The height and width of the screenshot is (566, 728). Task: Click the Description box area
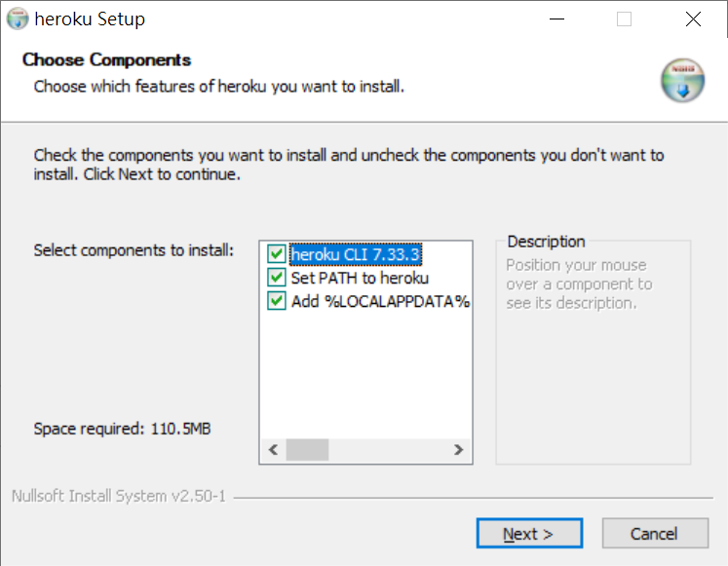[x=592, y=370]
